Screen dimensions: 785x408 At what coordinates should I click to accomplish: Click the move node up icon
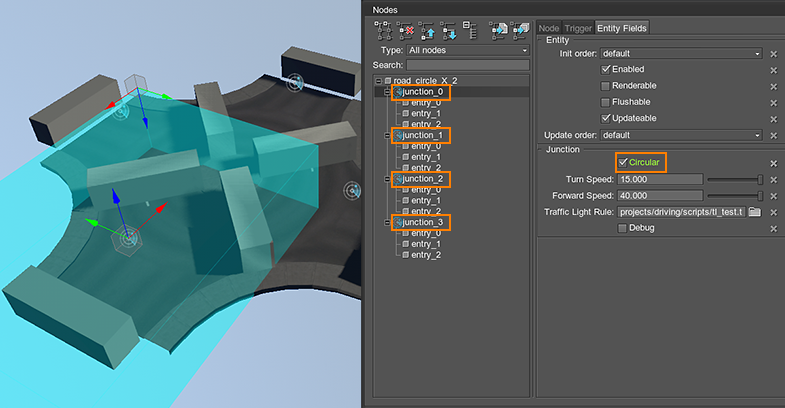429,30
